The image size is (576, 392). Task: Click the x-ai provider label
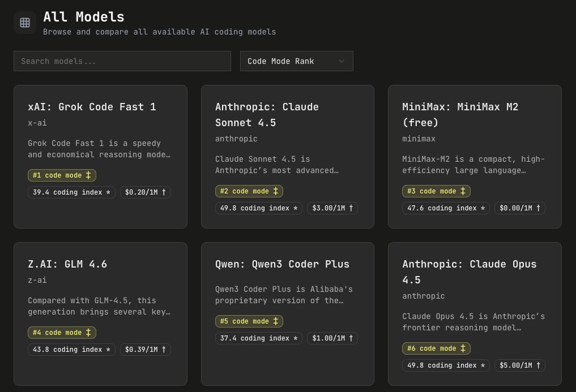coord(37,123)
